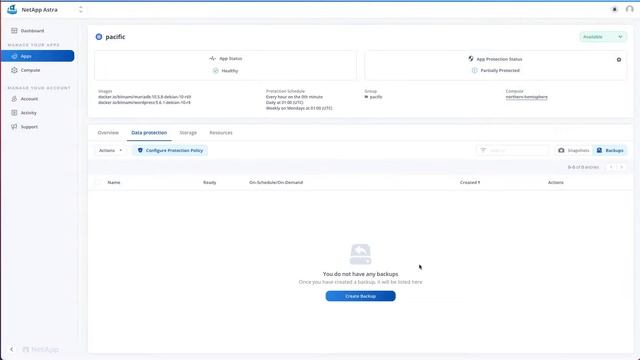The width and height of the screenshot is (640, 360).
Task: Open the user profile icon
Action: (629, 9)
